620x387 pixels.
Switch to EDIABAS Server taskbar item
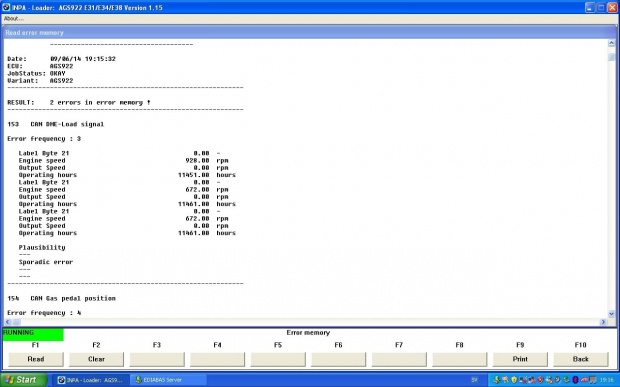click(169, 380)
